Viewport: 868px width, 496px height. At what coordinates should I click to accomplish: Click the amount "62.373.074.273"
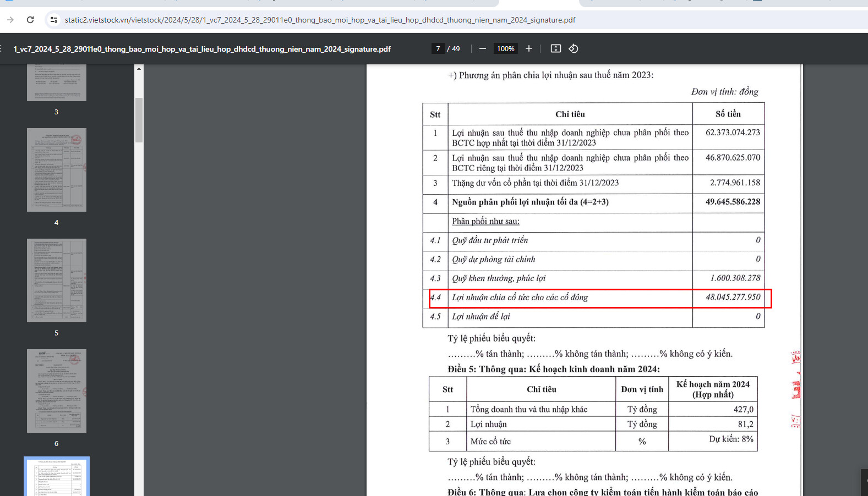[733, 133]
